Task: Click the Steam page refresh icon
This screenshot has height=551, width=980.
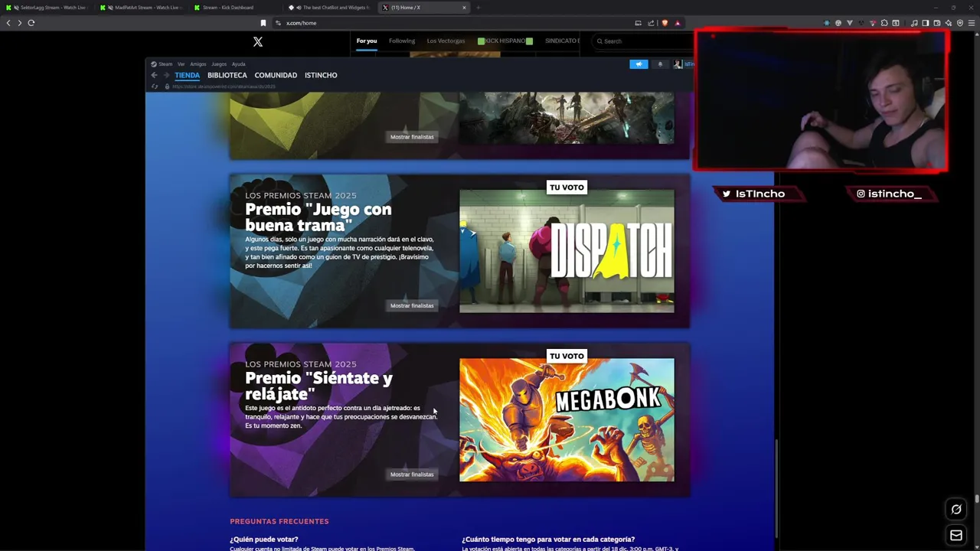Action: pos(155,86)
